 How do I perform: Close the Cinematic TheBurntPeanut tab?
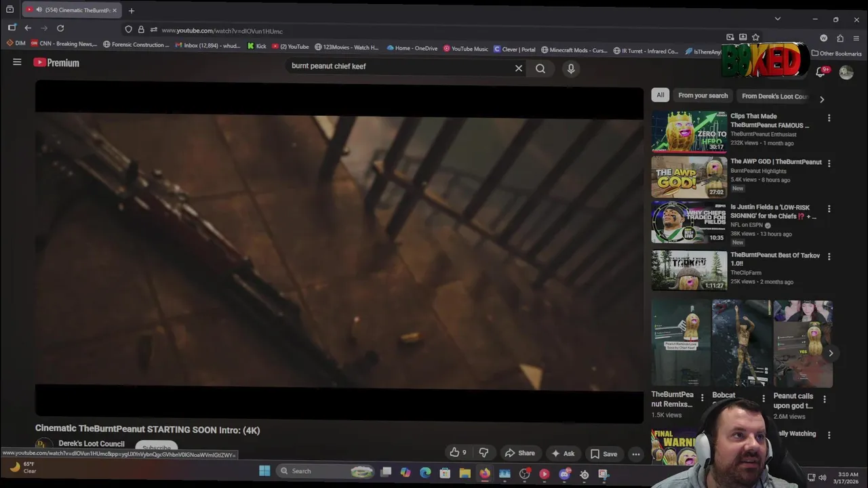115,10
